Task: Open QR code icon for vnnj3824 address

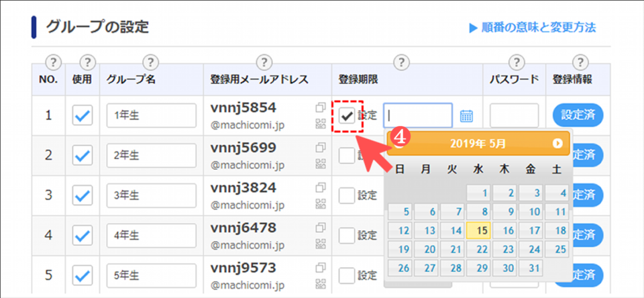Action: [320, 202]
